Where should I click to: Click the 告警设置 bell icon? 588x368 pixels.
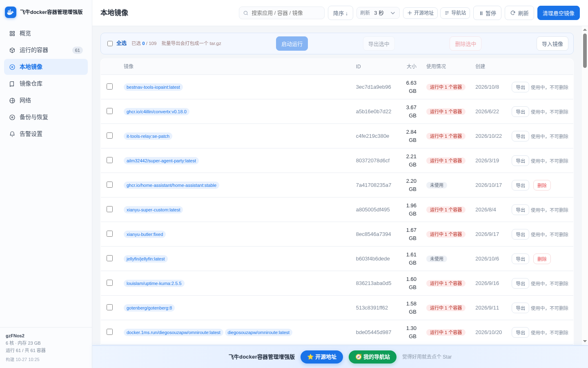click(x=12, y=134)
